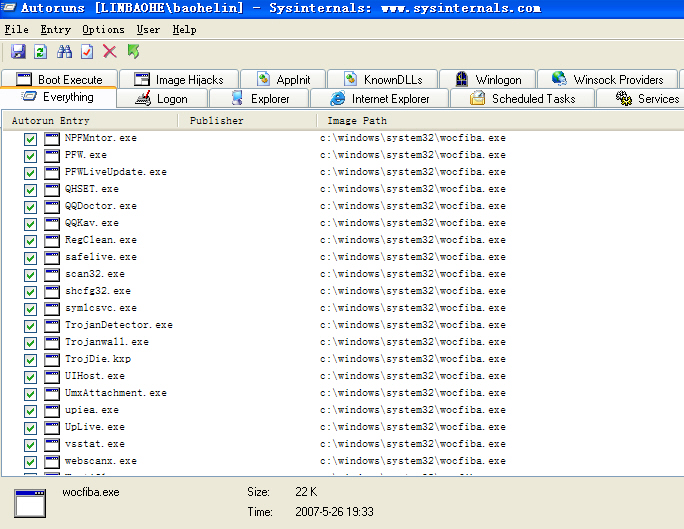
Task: Open the User menu
Action: 148,30
